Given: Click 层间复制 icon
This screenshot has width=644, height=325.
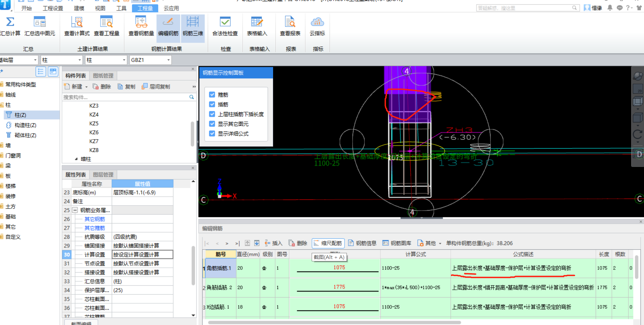Looking at the screenshot, I should point(145,87).
